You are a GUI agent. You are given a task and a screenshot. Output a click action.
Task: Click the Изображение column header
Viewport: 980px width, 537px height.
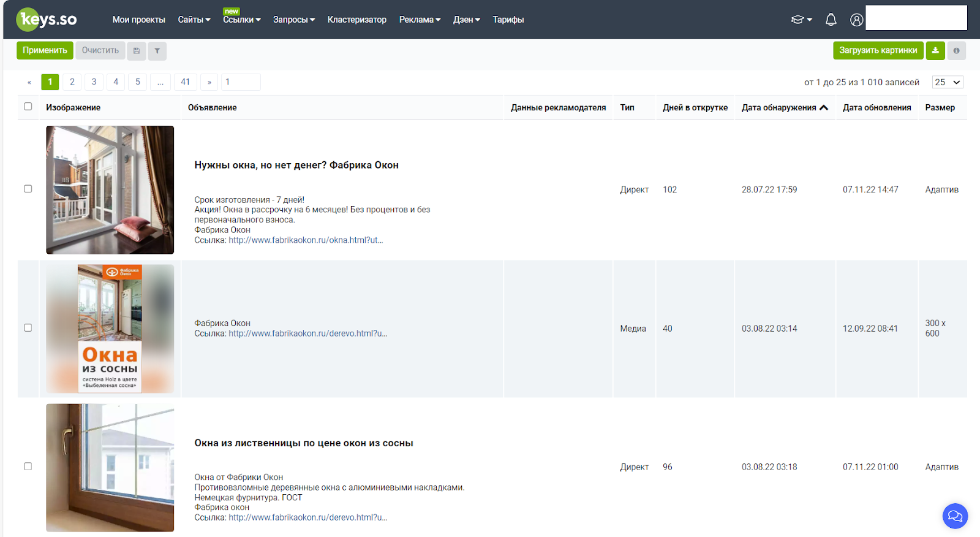pos(73,108)
